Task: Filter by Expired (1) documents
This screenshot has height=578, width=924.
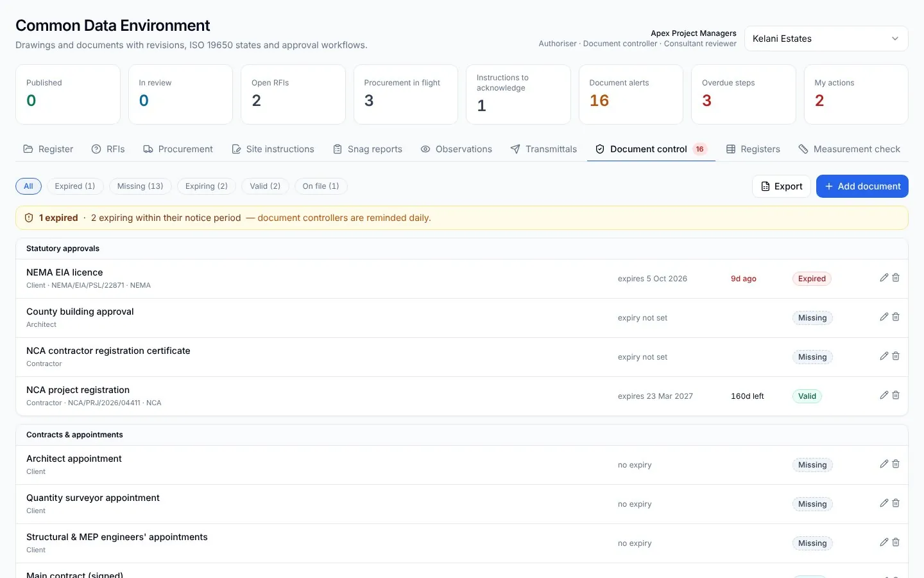Action: click(x=75, y=186)
